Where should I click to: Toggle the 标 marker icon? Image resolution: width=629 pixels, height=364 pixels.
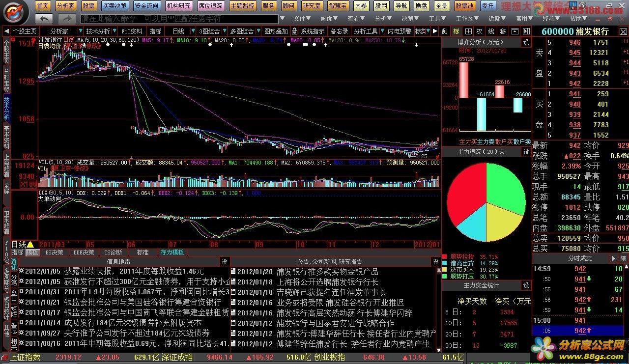(x=456, y=31)
